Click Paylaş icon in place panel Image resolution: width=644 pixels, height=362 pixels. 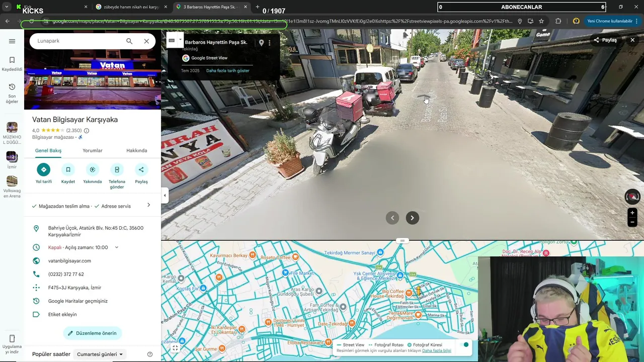click(141, 169)
